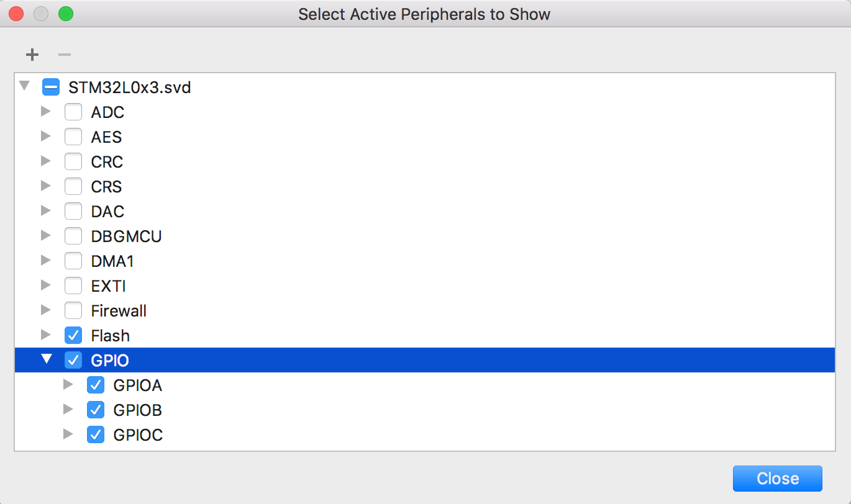The image size is (851, 504).
Task: Check the CRS checkbox
Action: click(x=73, y=187)
